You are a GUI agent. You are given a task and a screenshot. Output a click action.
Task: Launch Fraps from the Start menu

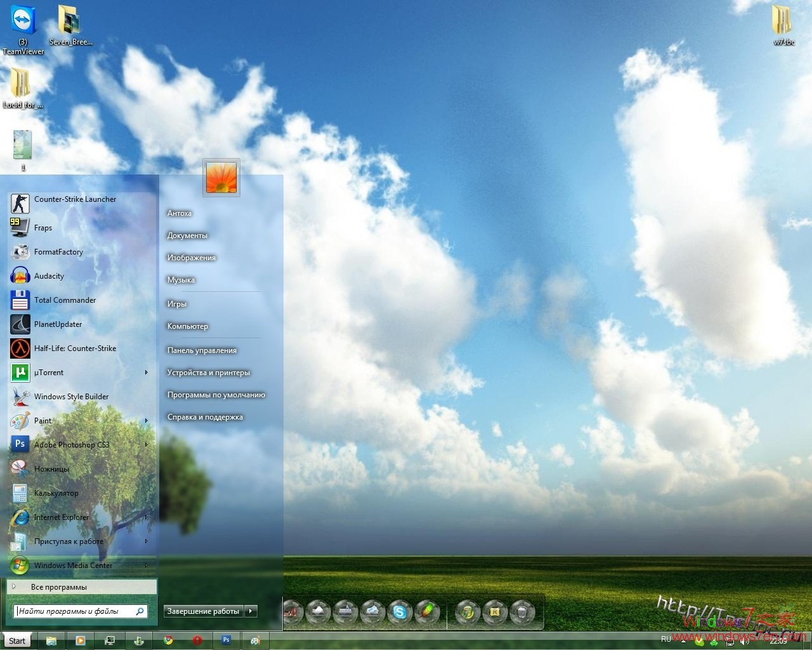43,227
